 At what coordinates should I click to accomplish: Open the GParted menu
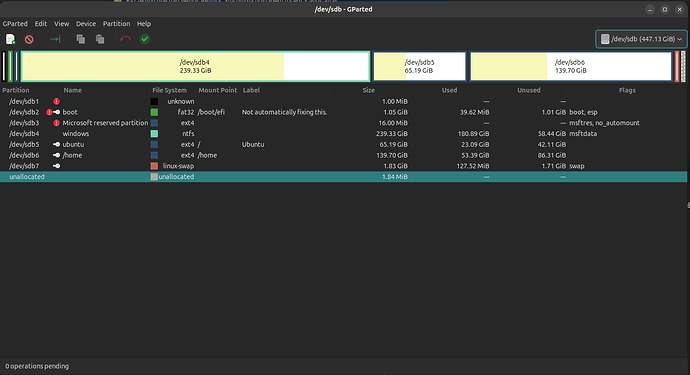(15, 24)
